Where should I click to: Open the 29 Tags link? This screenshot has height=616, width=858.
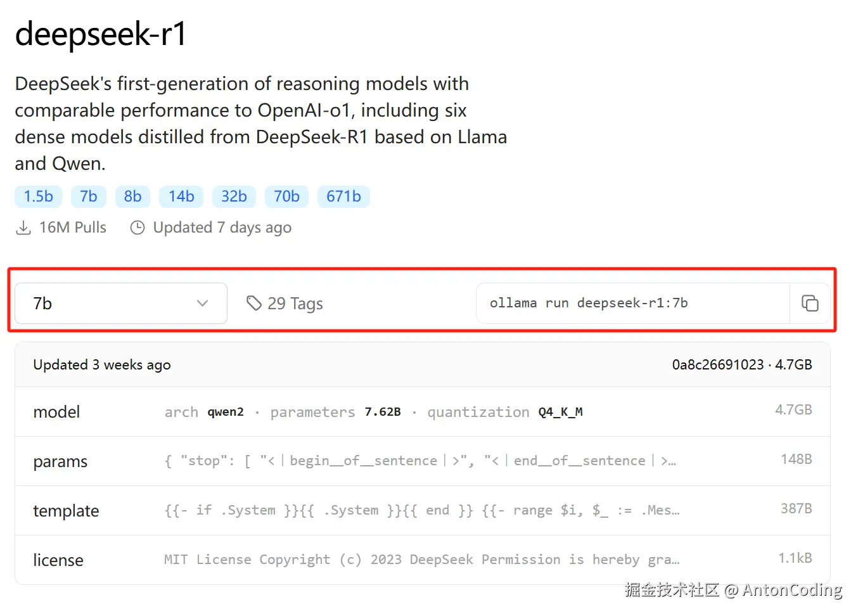coord(295,304)
